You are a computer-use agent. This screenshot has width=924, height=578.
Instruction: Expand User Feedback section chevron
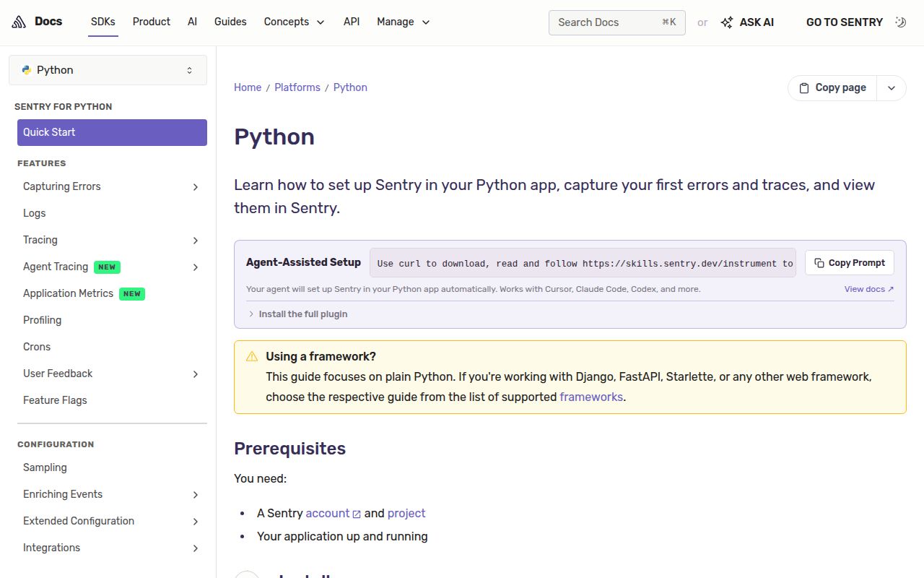coord(196,374)
